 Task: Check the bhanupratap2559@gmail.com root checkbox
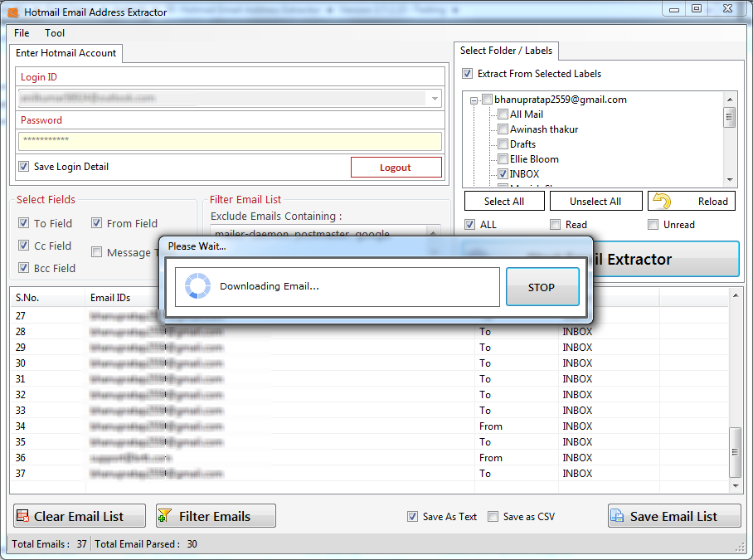[x=488, y=100]
